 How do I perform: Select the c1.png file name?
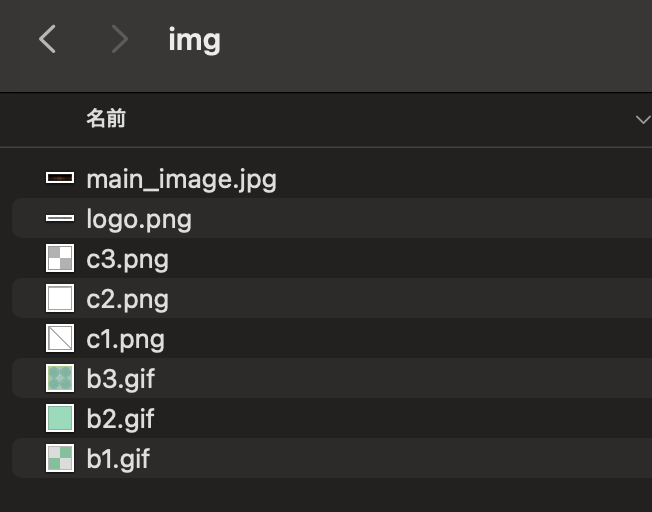(x=125, y=339)
